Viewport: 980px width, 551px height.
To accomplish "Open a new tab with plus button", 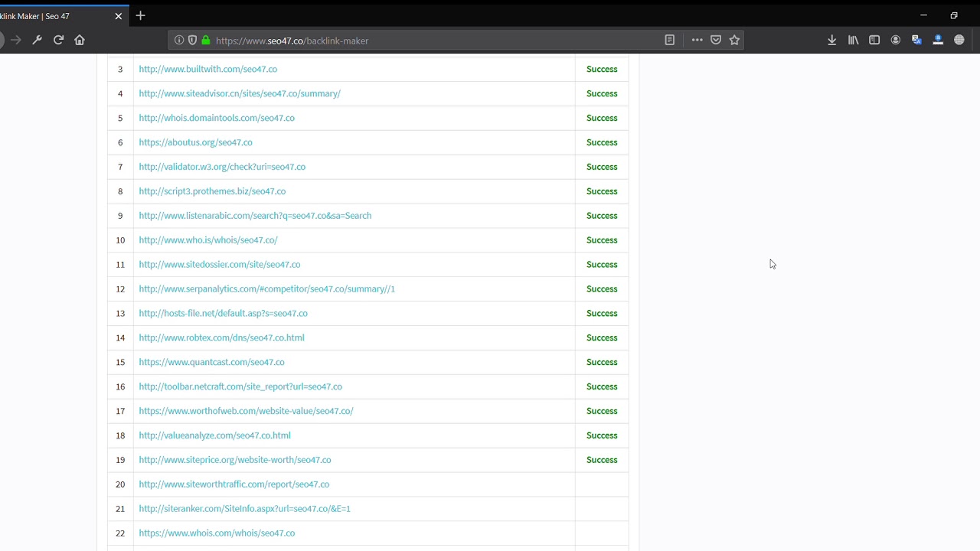I will [140, 15].
